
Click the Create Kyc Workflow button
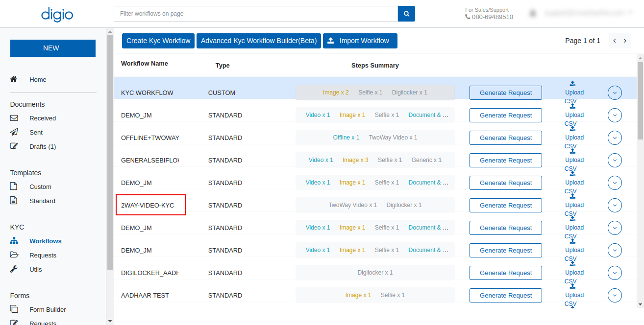[158, 41]
